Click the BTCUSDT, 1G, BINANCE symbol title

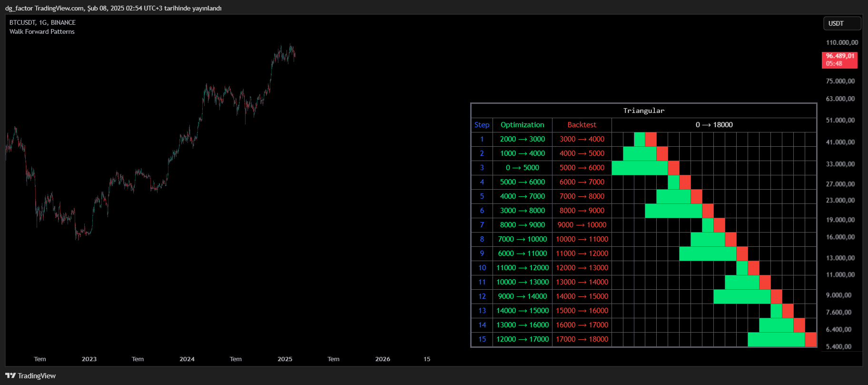42,22
